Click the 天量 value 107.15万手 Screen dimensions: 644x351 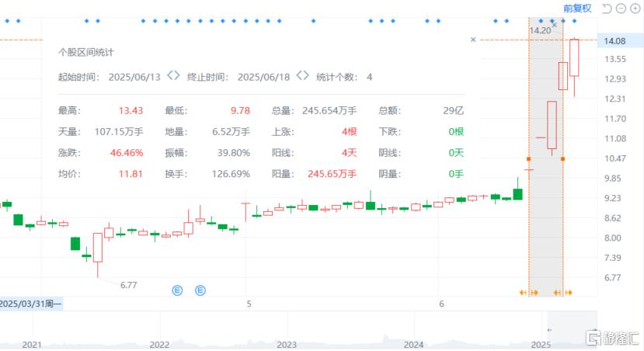point(119,132)
